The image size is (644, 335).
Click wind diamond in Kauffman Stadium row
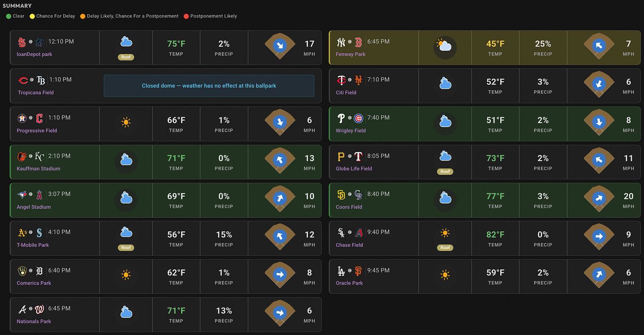[280, 160]
